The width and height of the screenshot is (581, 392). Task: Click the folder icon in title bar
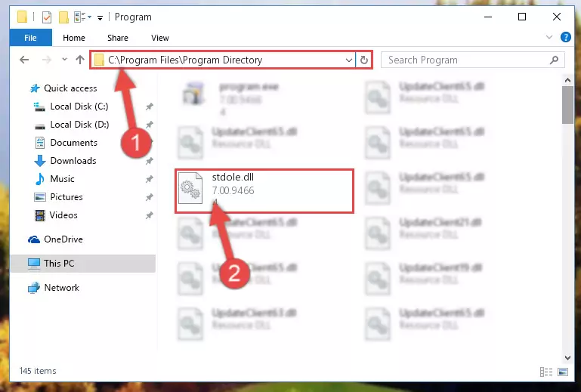coord(22,17)
